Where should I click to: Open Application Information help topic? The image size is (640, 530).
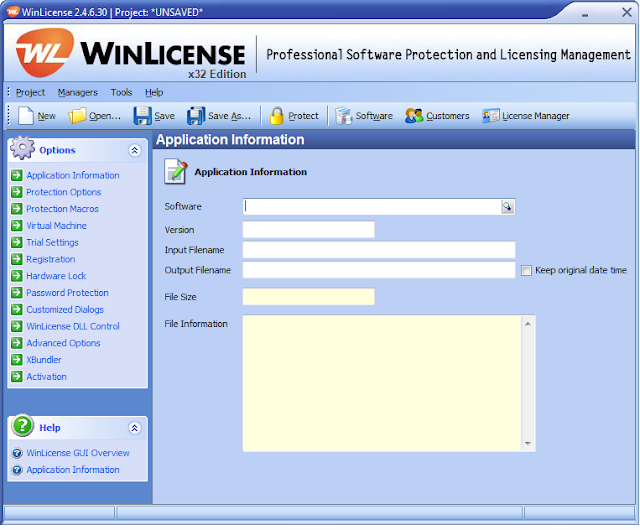click(x=73, y=470)
